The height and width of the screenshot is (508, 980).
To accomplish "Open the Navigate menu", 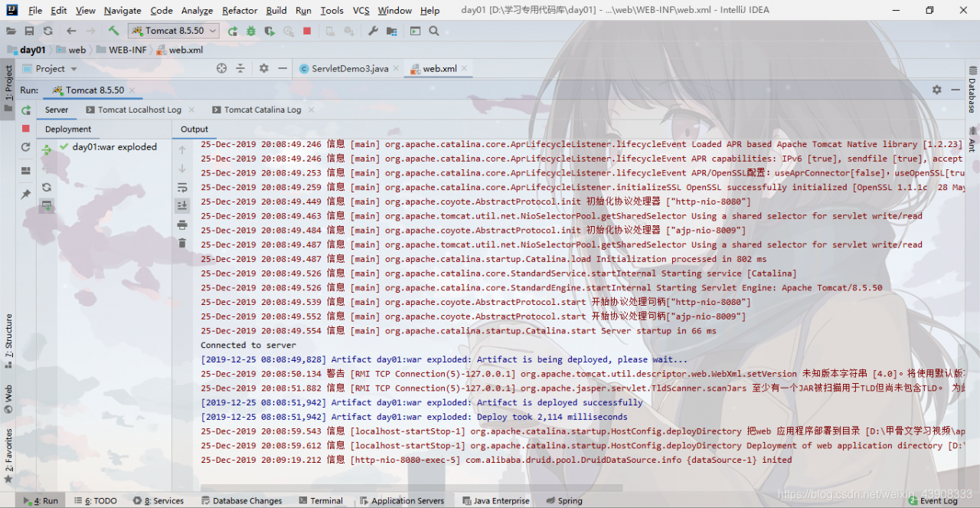I will [122, 10].
